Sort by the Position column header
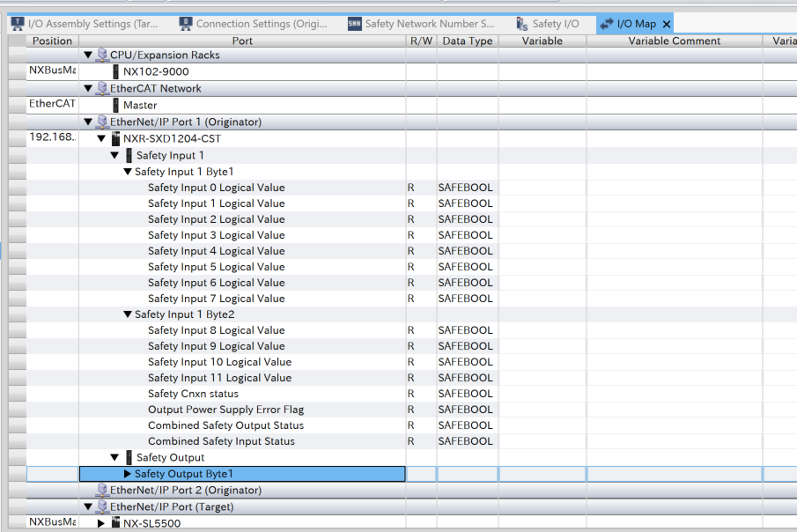 pos(52,41)
